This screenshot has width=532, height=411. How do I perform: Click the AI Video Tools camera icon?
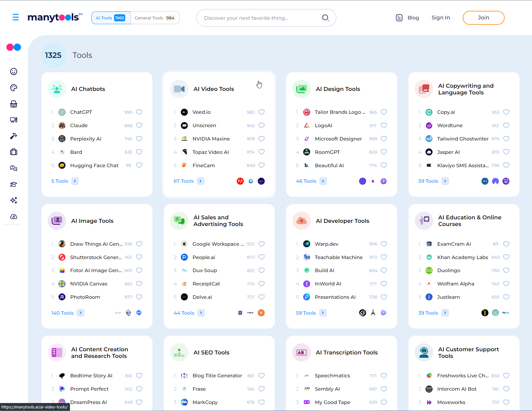(x=179, y=89)
